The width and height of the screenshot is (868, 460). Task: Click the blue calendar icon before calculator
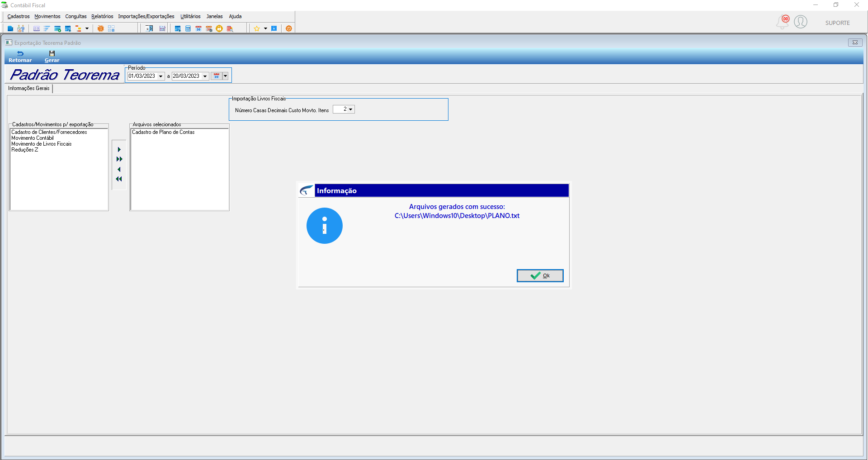(x=178, y=28)
